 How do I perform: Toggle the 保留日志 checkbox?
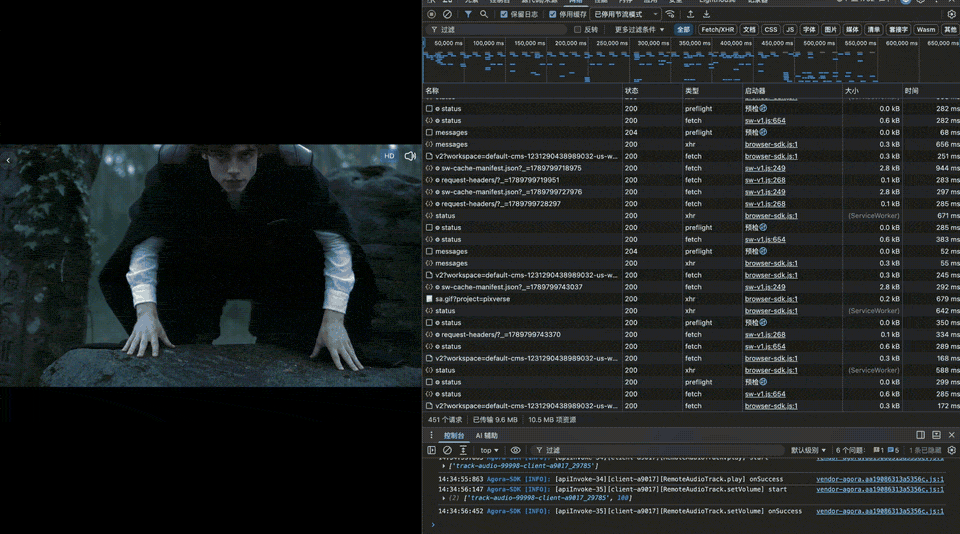pos(504,14)
